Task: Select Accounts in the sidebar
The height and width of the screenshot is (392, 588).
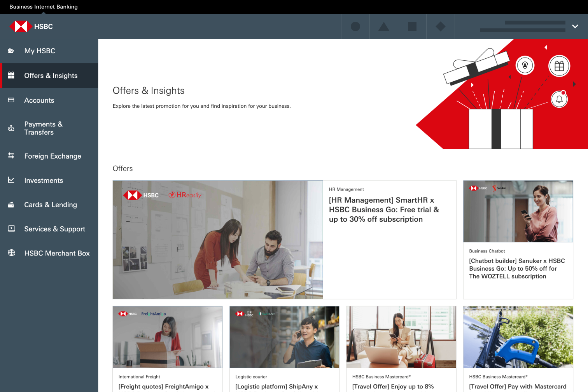Action: (x=39, y=100)
